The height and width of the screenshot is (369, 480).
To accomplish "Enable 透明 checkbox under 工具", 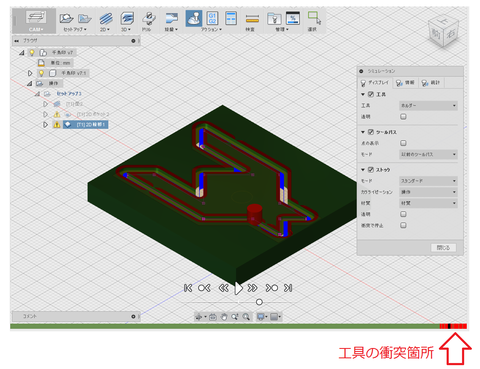I will (403, 117).
